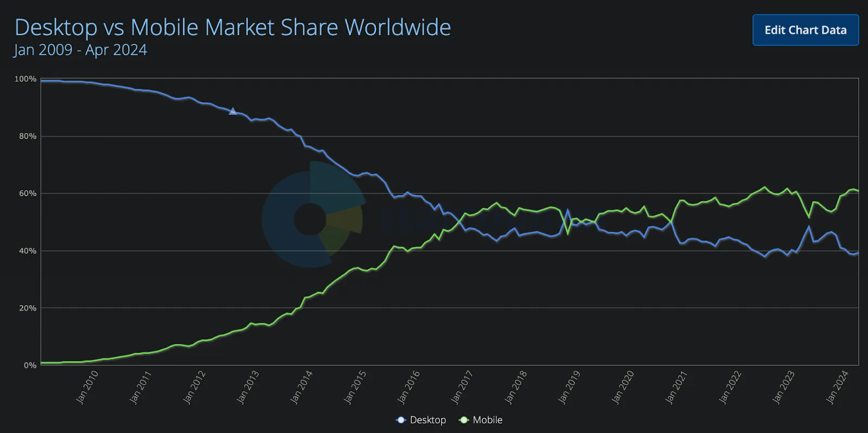This screenshot has height=433, width=868.
Task: Click the Jan 2009 - Apr 2024 date range subtitle
Action: [x=80, y=50]
